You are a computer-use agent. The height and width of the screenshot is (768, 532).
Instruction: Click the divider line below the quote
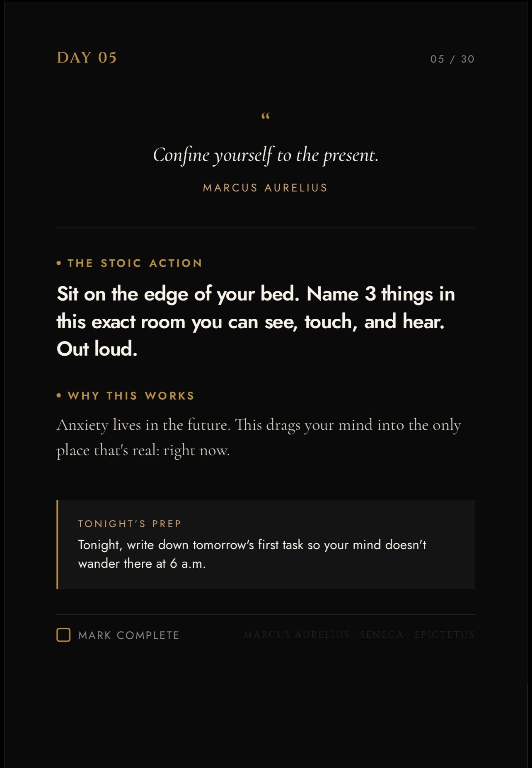click(266, 228)
